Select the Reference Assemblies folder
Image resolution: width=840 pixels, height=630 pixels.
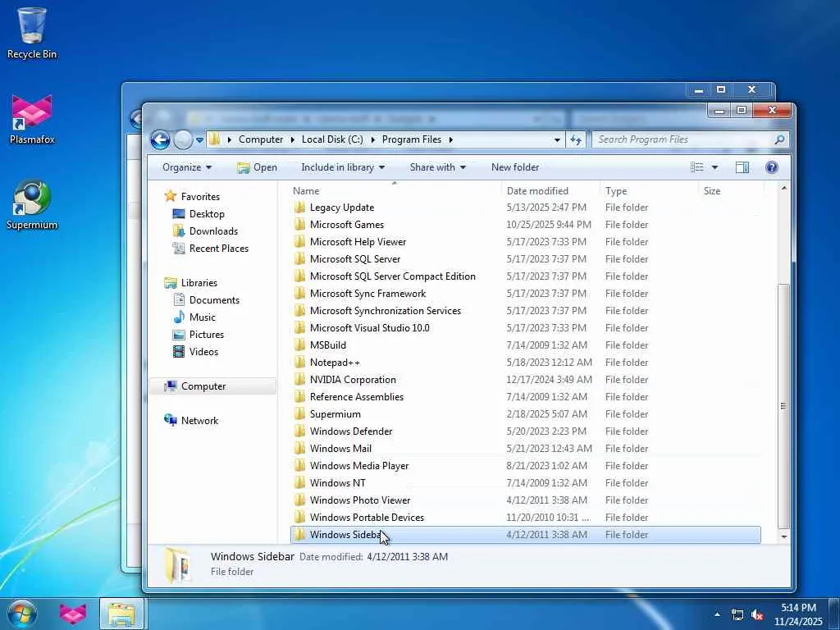[357, 396]
